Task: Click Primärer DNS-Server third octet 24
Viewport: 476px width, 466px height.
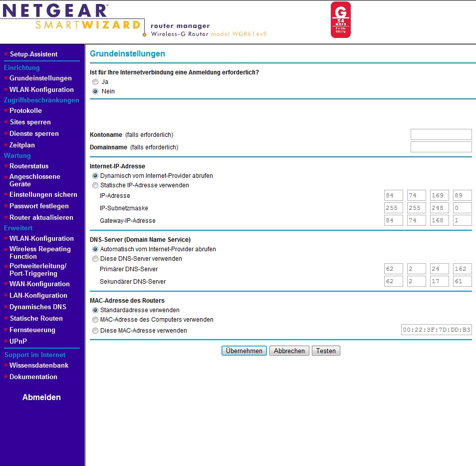Action: [x=439, y=269]
